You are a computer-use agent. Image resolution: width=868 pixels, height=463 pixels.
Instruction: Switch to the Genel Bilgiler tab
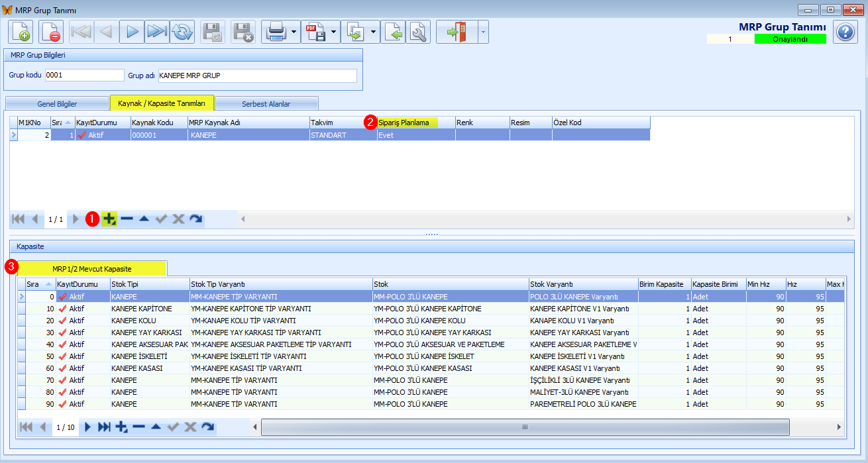pos(56,103)
